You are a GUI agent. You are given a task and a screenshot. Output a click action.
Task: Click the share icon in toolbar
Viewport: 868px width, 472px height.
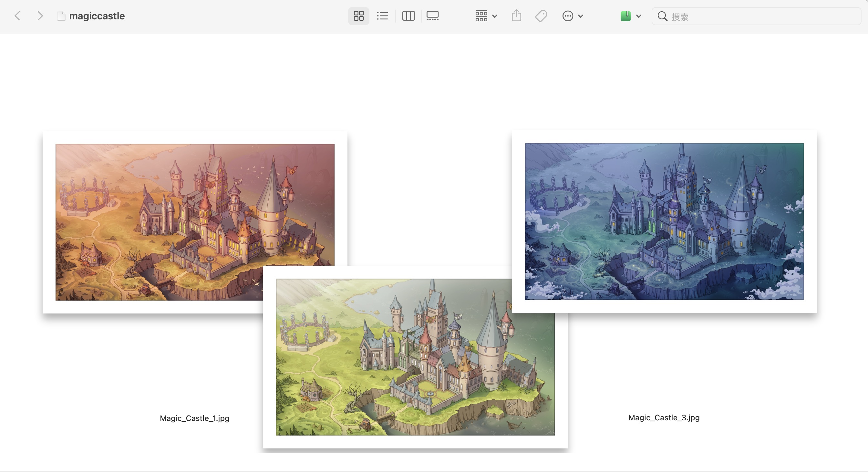[516, 16]
